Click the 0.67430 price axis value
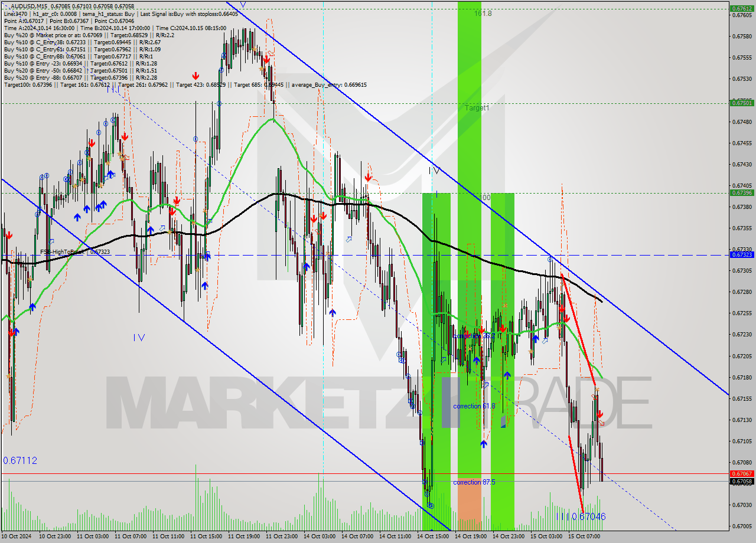The width and height of the screenshot is (756, 543). pyautogui.click(x=742, y=164)
